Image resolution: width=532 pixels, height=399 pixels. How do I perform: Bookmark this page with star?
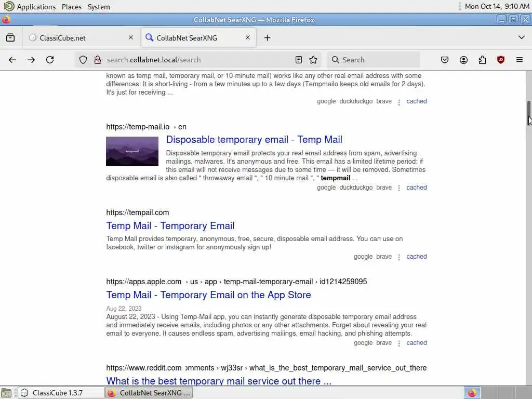(313, 60)
